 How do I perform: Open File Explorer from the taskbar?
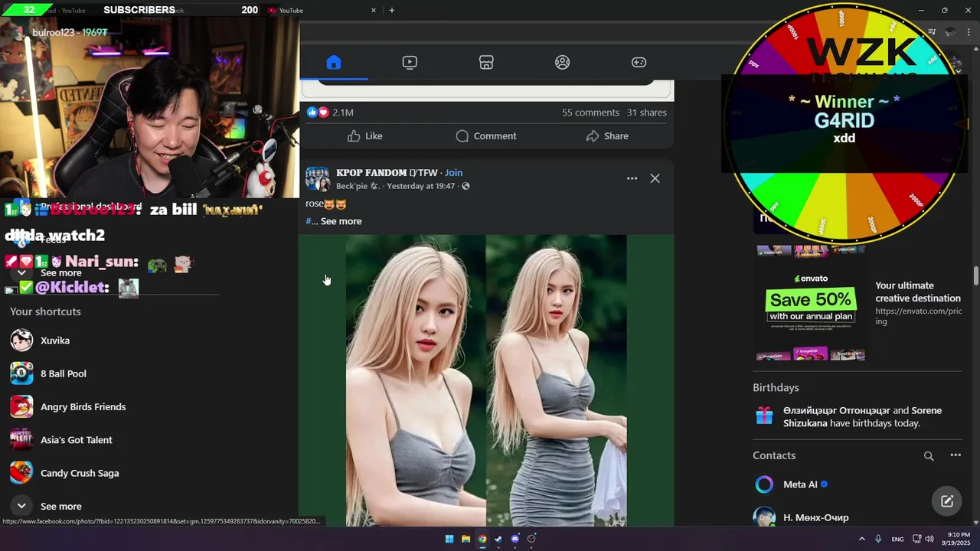(465, 539)
